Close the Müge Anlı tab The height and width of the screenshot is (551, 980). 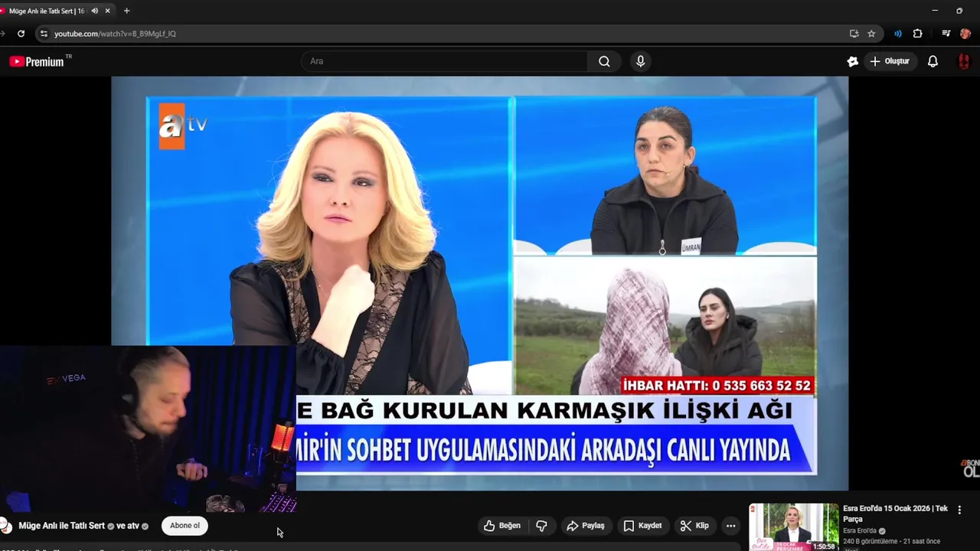click(x=108, y=11)
